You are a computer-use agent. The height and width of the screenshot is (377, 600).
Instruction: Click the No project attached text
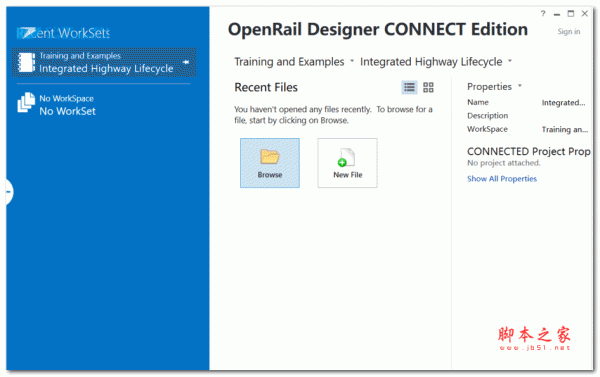504,163
